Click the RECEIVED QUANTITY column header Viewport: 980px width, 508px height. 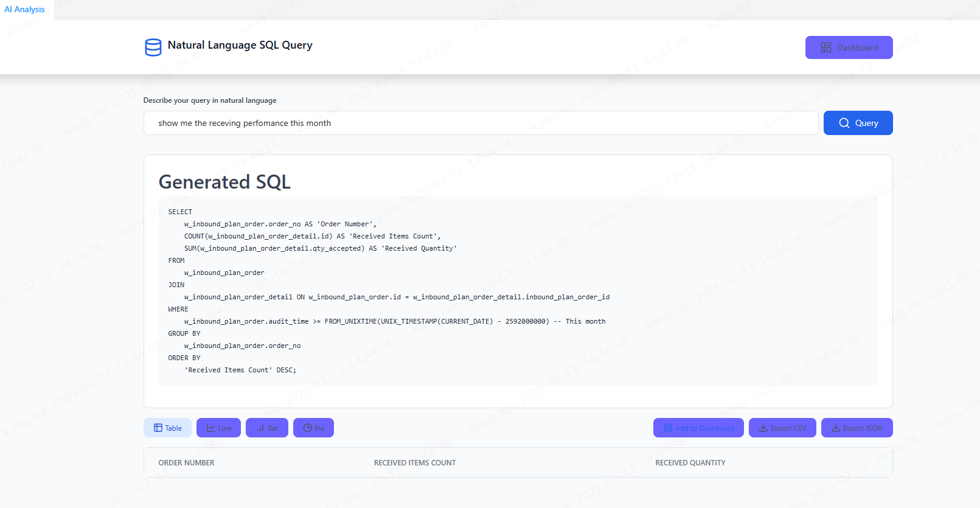[690, 463]
